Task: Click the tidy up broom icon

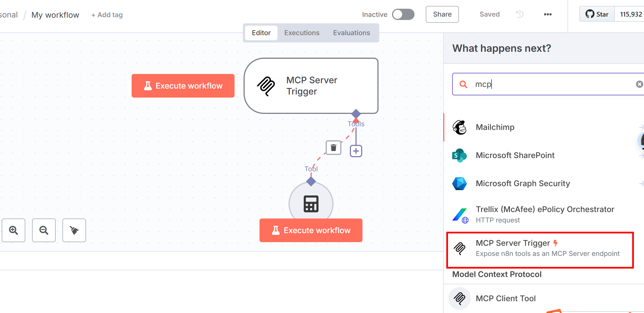Action: pyautogui.click(x=74, y=230)
